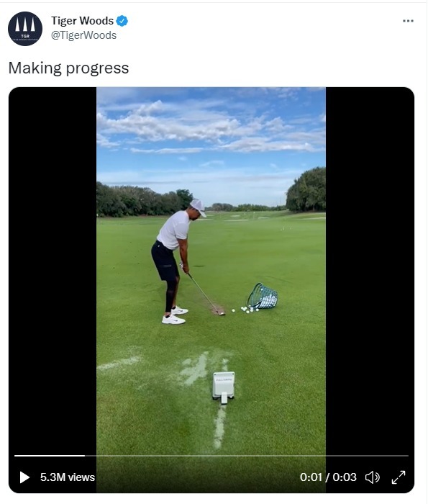The height and width of the screenshot is (504, 428).
Task: Seek to the played part of progress bar
Action: (50, 456)
